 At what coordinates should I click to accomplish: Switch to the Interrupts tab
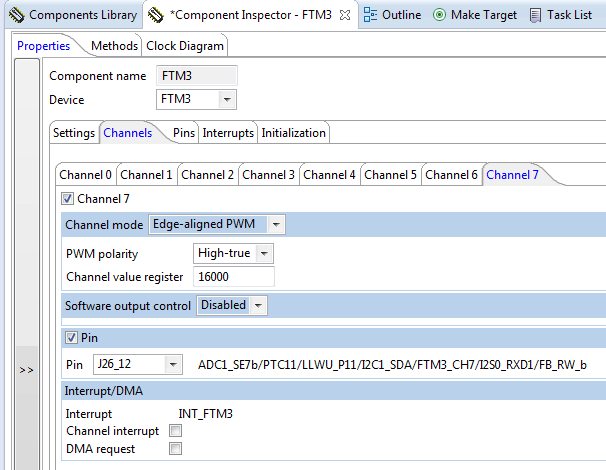(228, 133)
